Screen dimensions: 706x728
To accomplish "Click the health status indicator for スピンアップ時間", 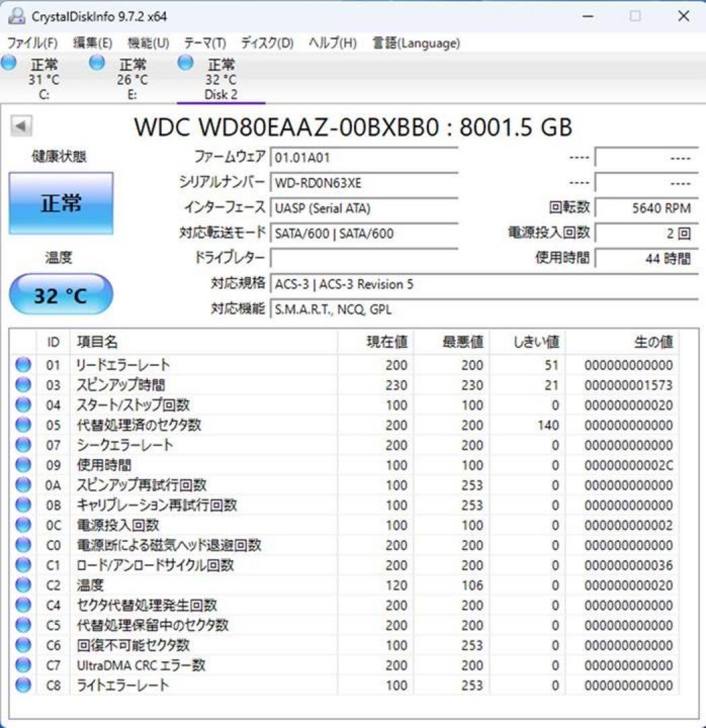I will (x=22, y=385).
